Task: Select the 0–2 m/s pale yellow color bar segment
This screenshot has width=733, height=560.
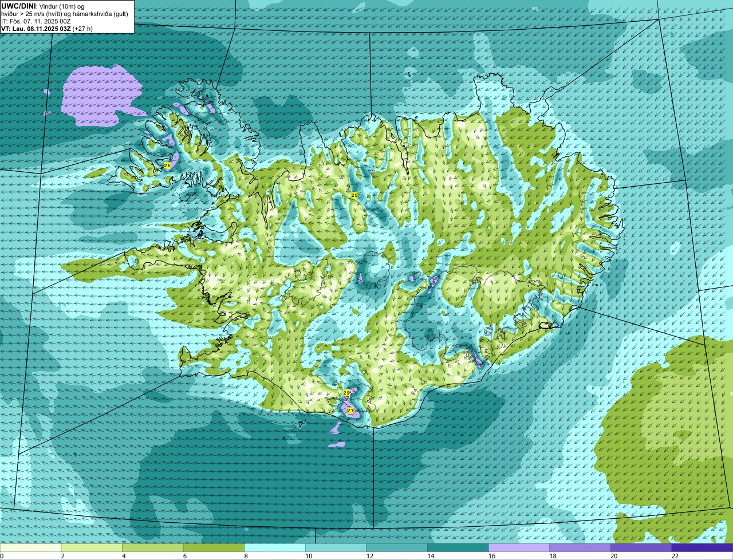Action: [x=30, y=547]
